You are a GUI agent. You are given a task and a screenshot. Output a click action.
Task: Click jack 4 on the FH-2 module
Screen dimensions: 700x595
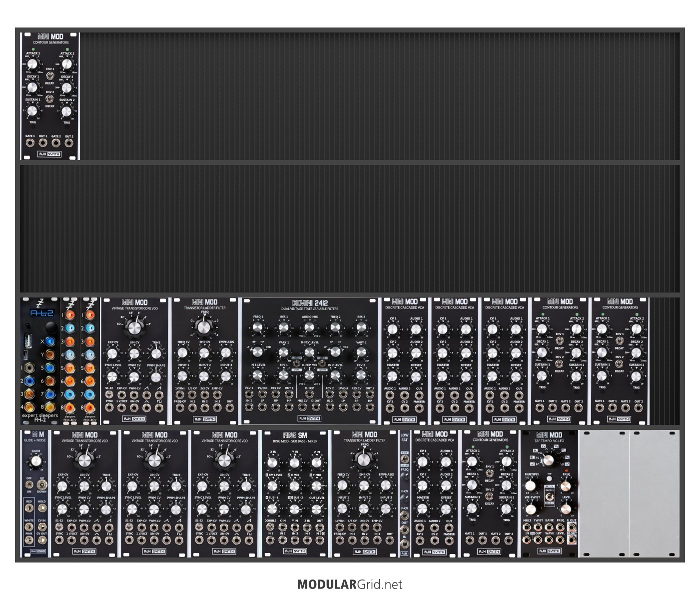click(x=30, y=407)
